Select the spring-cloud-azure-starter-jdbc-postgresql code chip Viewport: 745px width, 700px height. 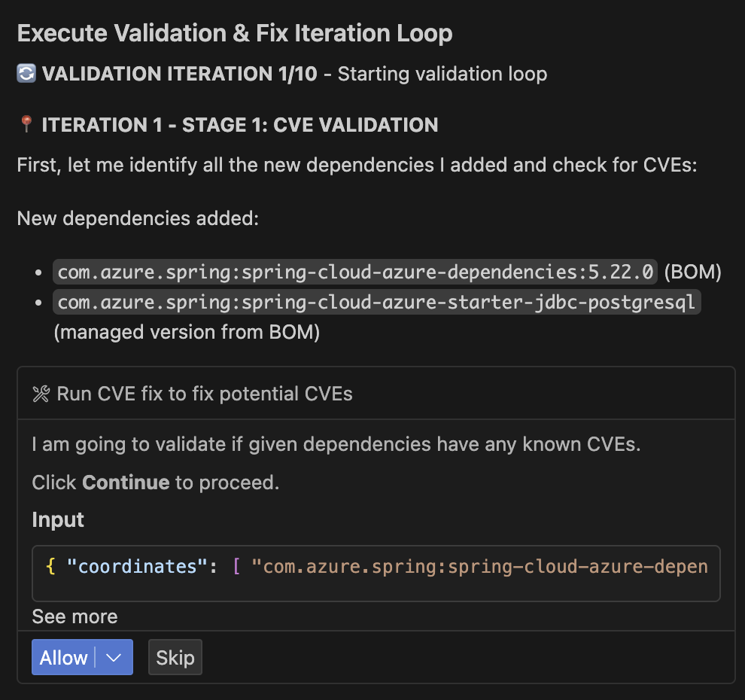point(376,302)
